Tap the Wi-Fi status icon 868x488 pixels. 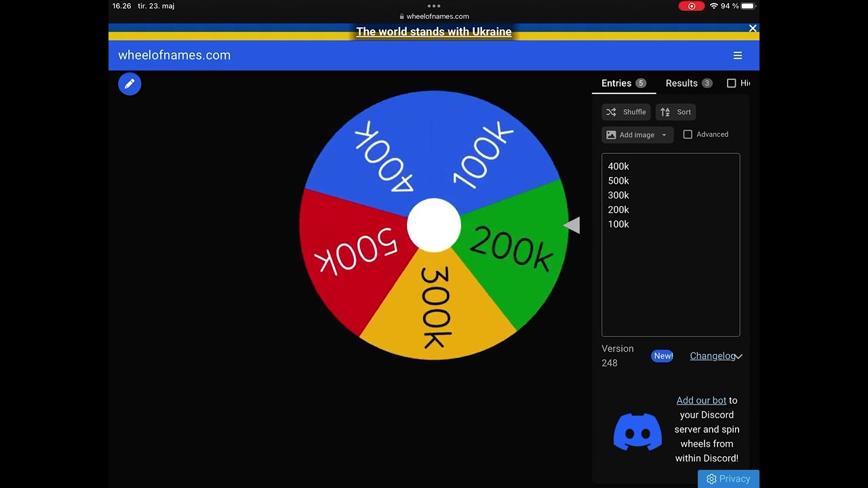[713, 6]
